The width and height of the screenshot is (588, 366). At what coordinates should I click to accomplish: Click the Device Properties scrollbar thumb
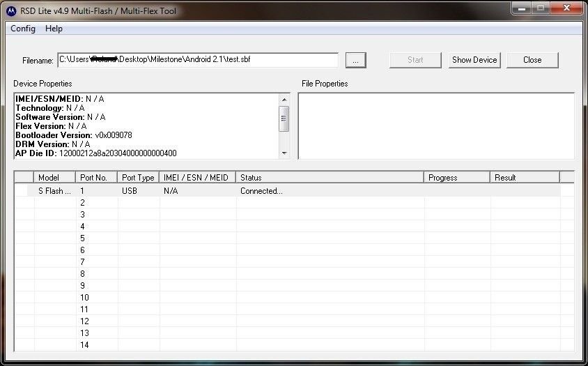pyautogui.click(x=284, y=119)
